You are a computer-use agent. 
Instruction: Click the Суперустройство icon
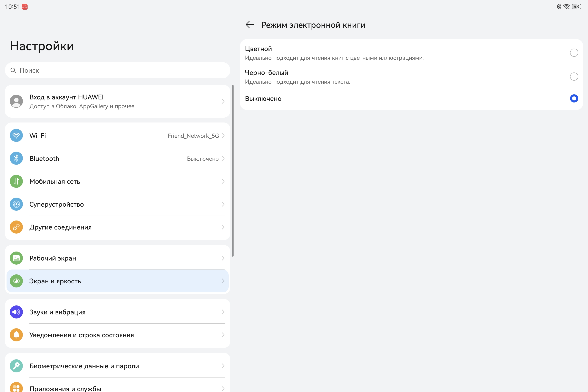[16, 204]
